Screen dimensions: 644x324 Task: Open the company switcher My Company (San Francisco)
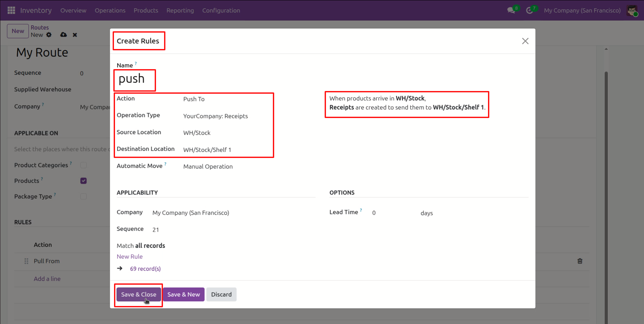(582, 10)
